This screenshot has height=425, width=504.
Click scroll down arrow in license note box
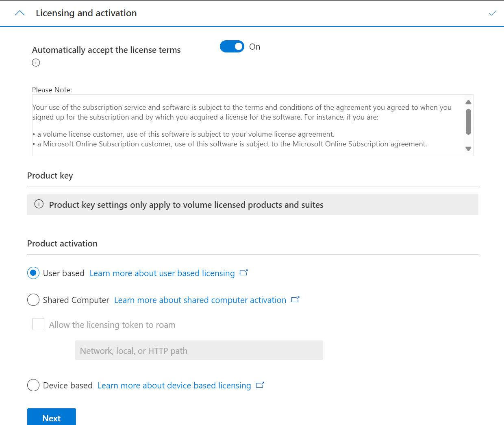(x=468, y=149)
